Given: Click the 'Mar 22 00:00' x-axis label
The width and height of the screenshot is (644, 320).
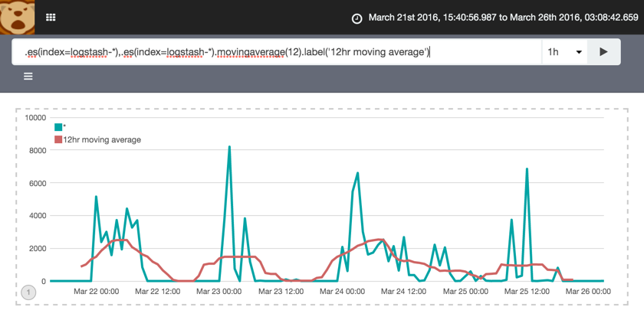Looking at the screenshot, I should coord(96,292).
